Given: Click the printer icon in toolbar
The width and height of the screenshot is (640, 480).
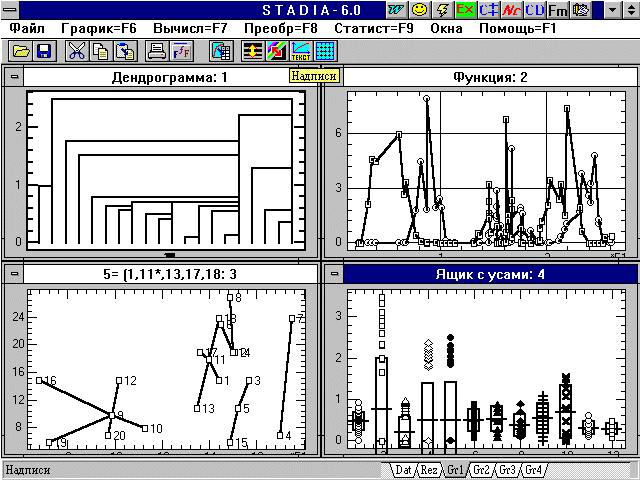Looking at the screenshot, I should (157, 51).
